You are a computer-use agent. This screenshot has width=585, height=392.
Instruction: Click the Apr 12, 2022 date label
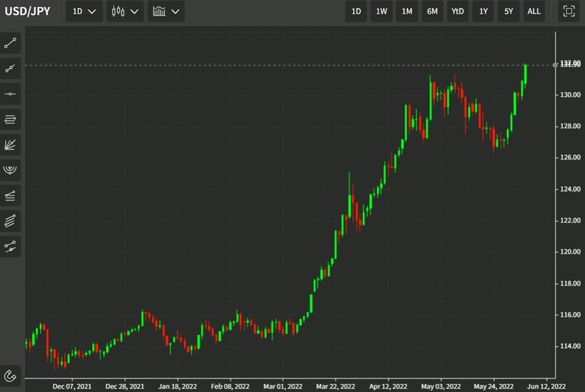[388, 386]
